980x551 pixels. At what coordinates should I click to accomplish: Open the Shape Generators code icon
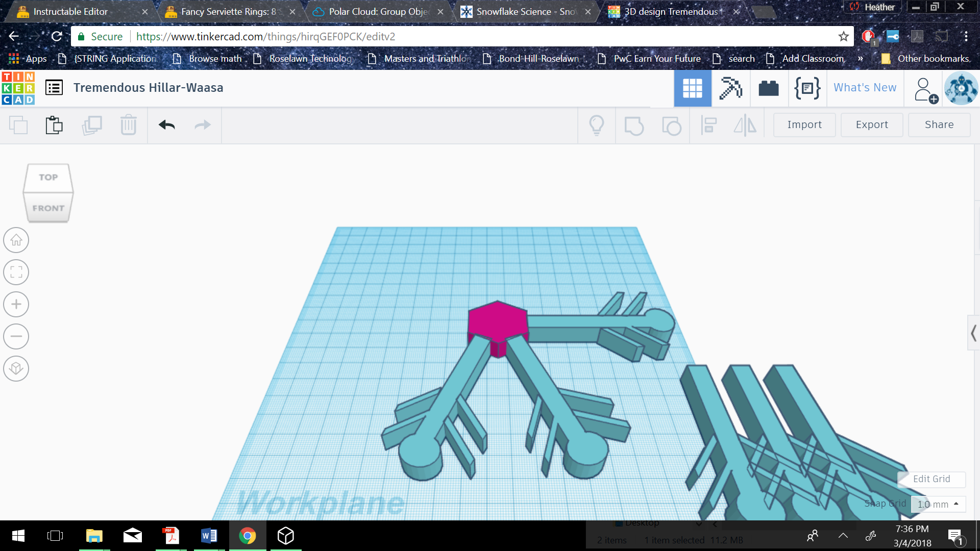tap(807, 88)
